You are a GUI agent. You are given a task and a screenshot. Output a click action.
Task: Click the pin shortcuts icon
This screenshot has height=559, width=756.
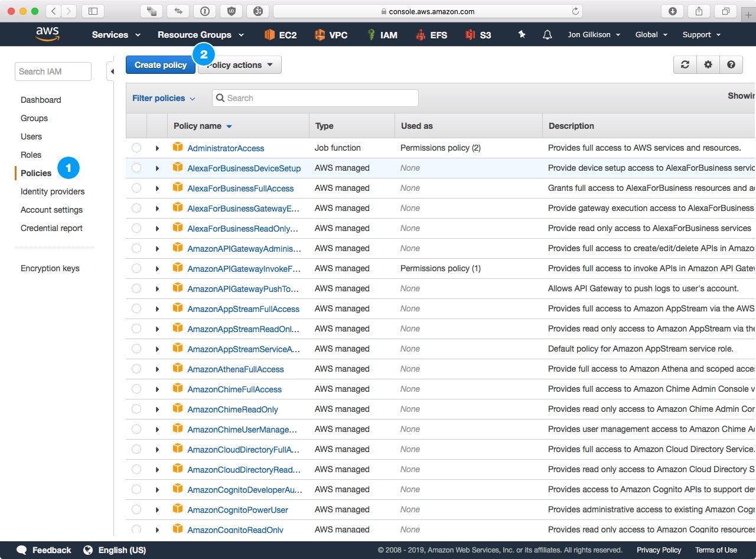pyautogui.click(x=522, y=35)
